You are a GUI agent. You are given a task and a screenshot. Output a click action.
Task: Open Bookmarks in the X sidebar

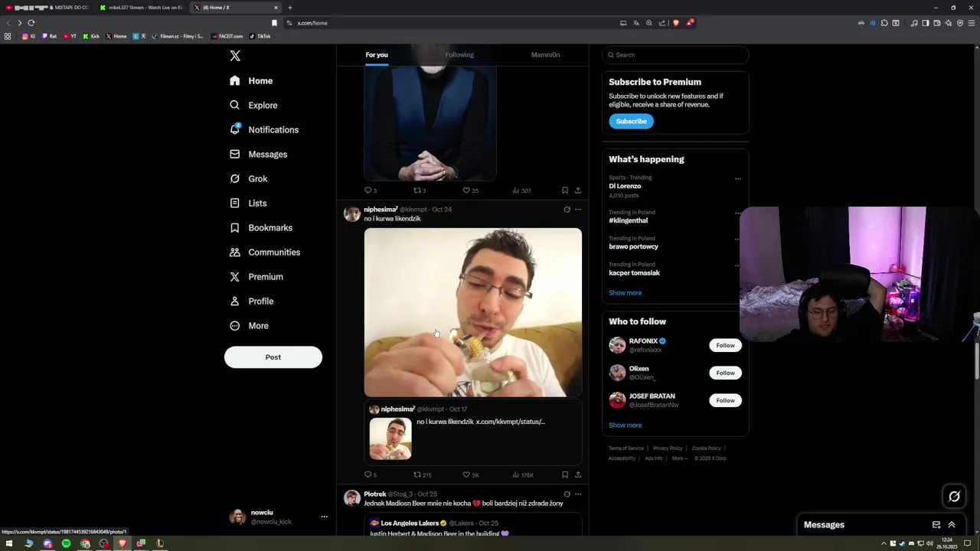click(x=261, y=227)
